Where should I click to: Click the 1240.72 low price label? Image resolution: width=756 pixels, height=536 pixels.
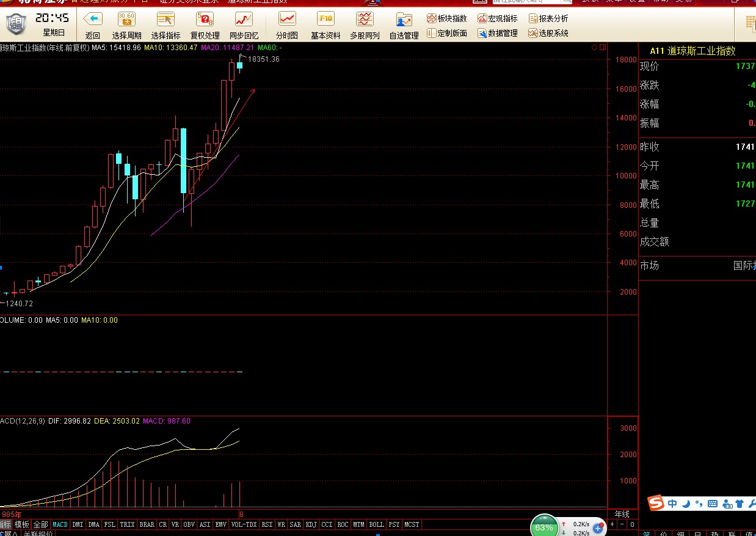tap(20, 304)
